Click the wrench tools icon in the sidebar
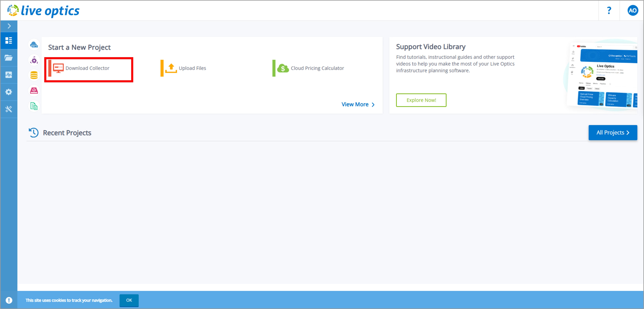This screenshot has height=309, width=644. [9, 109]
